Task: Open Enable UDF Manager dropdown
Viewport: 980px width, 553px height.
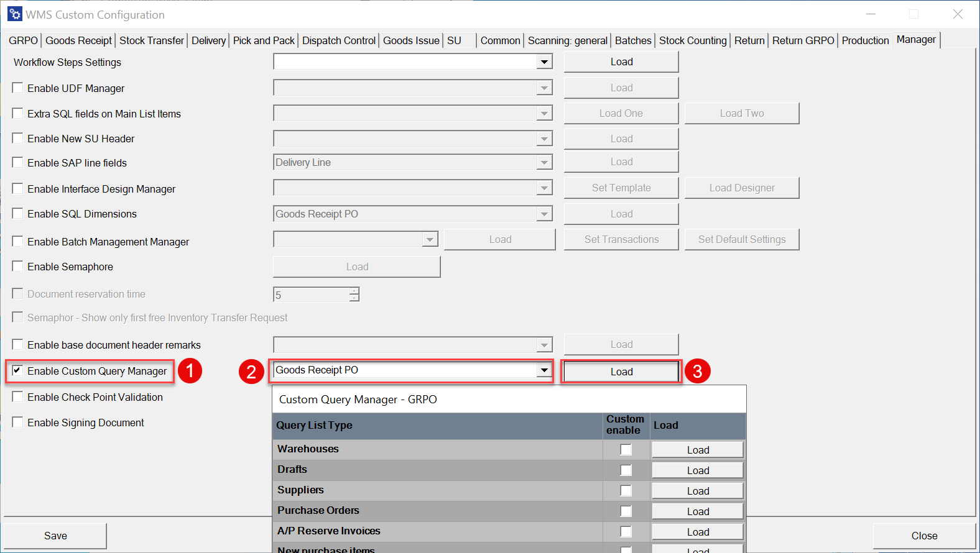Action: point(544,88)
